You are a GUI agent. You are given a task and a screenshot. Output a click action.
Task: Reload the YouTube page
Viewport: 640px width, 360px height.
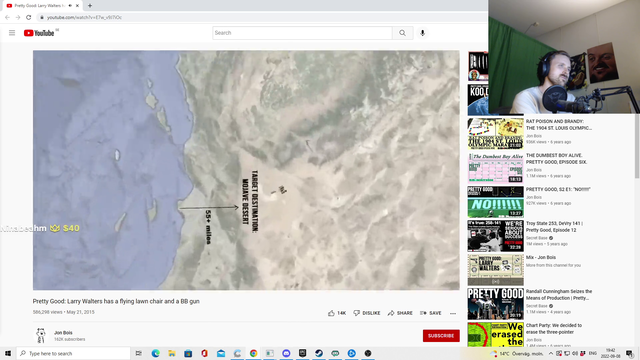coord(29,17)
